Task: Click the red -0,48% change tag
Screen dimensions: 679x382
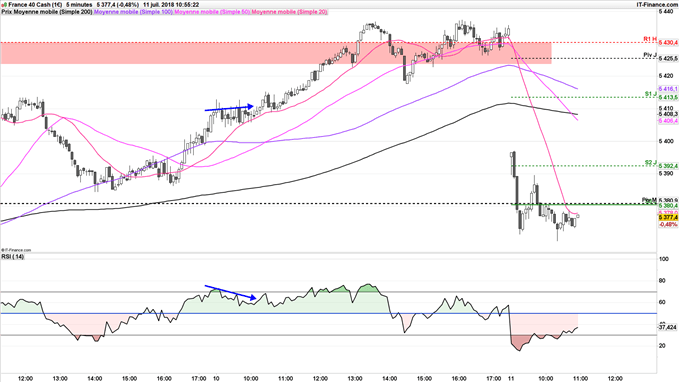Action: point(668,224)
